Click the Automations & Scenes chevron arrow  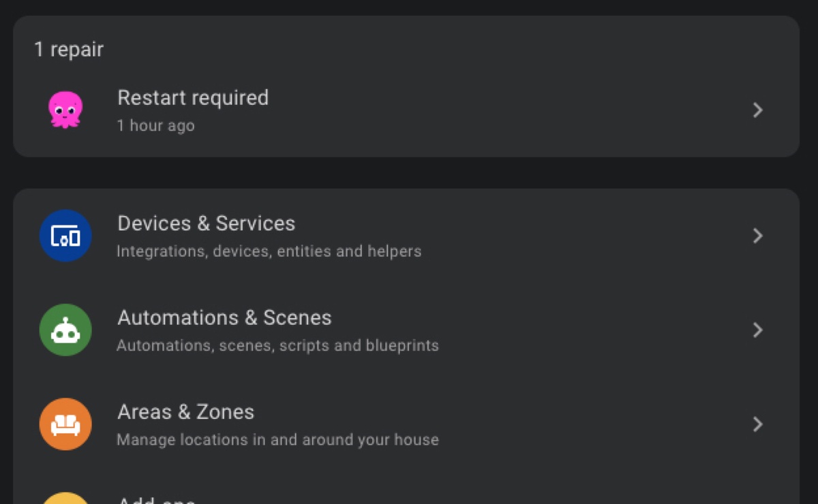[x=757, y=330]
